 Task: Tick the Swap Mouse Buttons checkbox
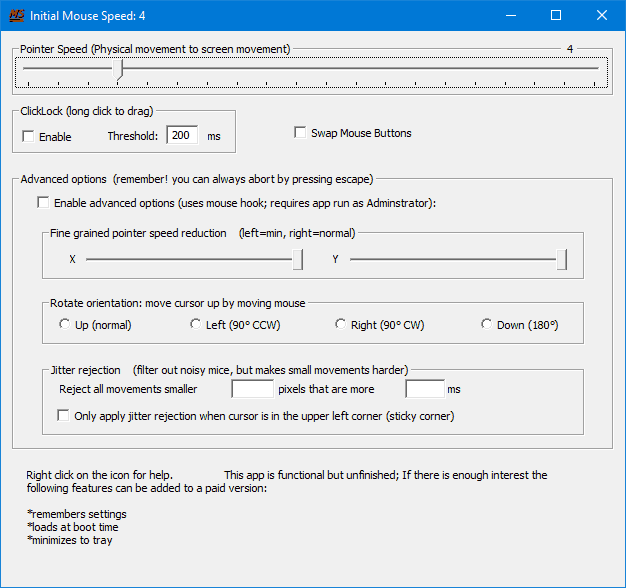click(300, 132)
